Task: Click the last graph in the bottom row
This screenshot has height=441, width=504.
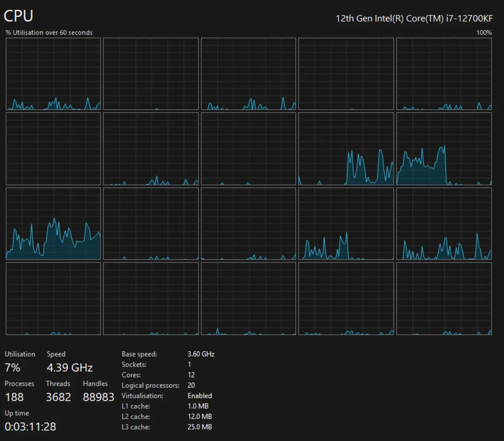Action: [x=444, y=298]
